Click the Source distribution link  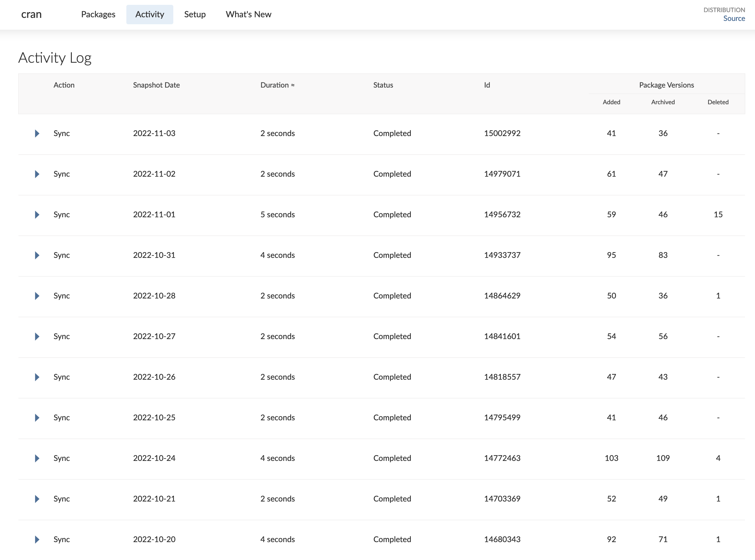(x=734, y=18)
